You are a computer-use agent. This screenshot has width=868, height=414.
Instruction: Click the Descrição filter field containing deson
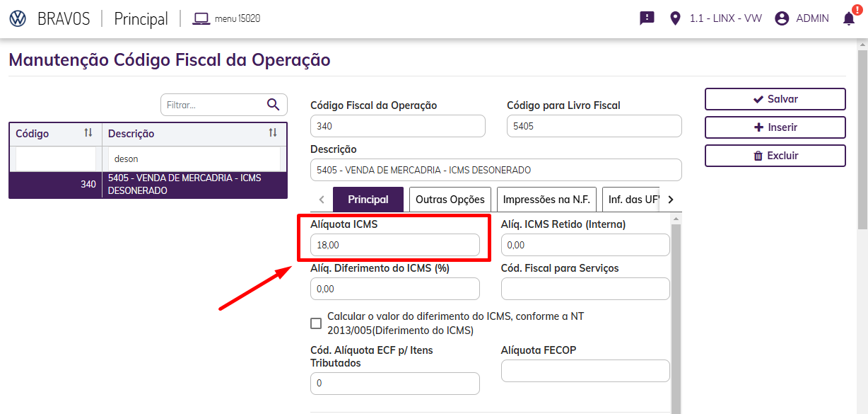tap(194, 159)
